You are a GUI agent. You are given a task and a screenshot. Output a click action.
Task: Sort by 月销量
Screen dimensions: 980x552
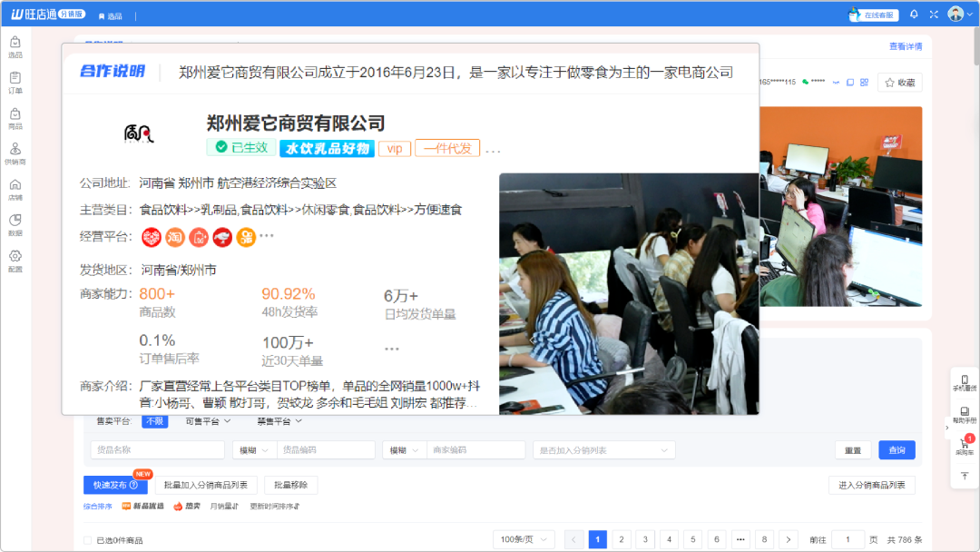click(224, 507)
